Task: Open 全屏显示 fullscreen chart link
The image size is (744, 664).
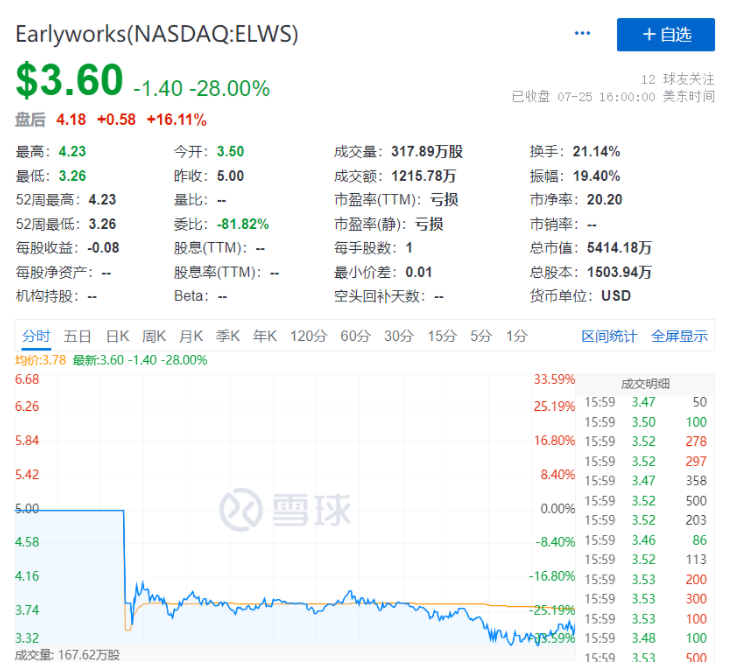Action: pos(679,336)
